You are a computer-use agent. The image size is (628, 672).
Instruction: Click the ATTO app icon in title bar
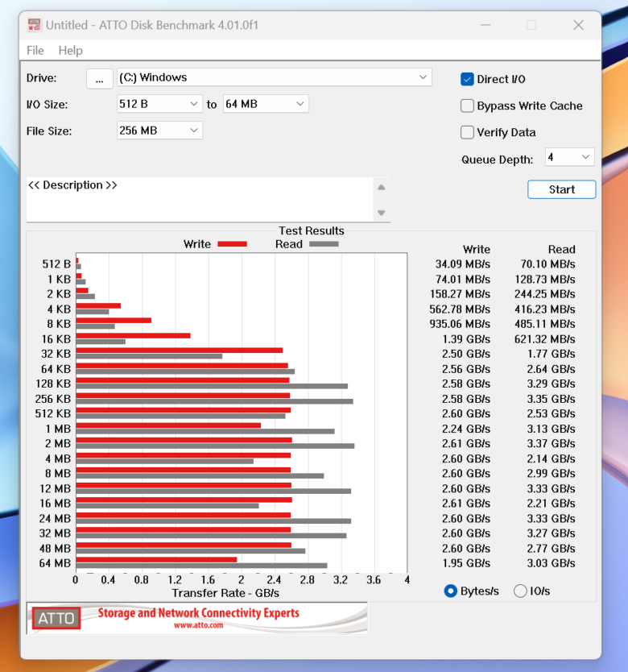35,25
